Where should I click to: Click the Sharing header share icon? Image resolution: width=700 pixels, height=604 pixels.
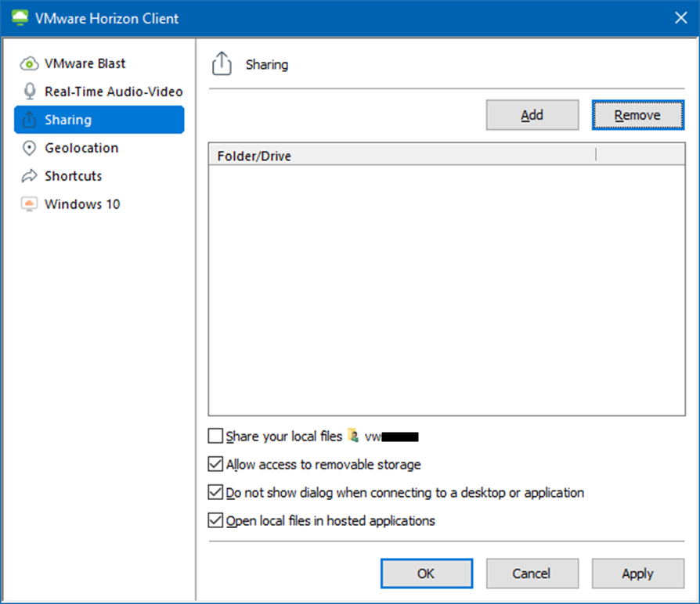(222, 63)
